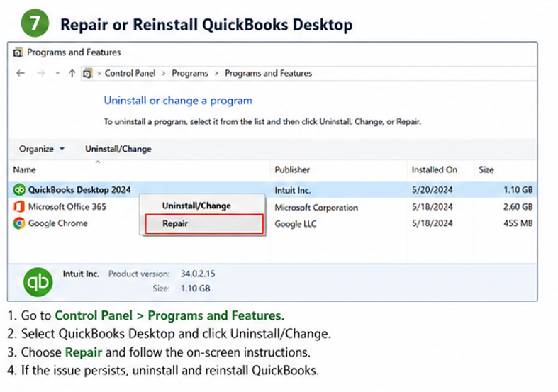Click the large QuickBooks logo in details pane
Screen dimensions: 558x392
38,282
